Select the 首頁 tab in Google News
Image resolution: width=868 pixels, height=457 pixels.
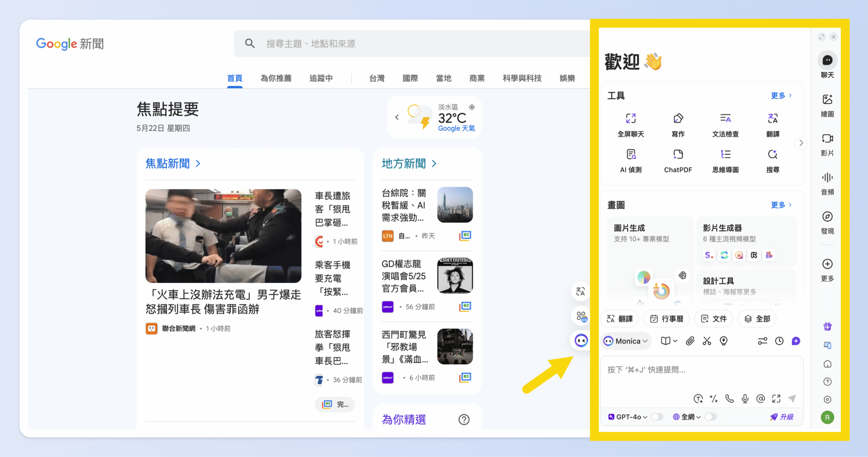click(x=235, y=78)
